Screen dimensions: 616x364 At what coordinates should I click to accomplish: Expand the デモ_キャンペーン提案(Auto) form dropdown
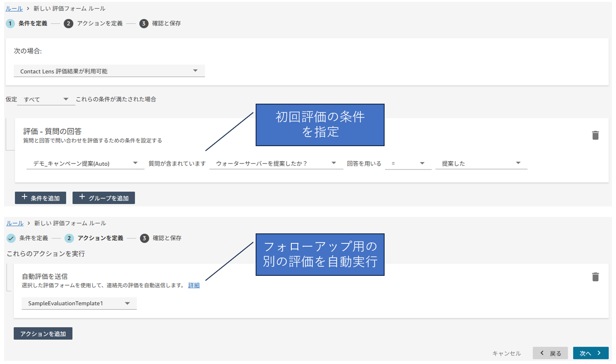point(85,164)
